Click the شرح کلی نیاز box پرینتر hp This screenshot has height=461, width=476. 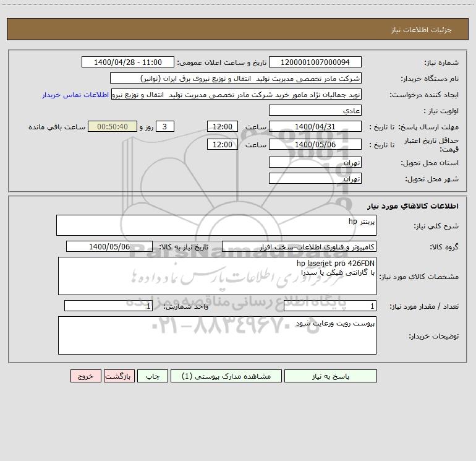216,225
